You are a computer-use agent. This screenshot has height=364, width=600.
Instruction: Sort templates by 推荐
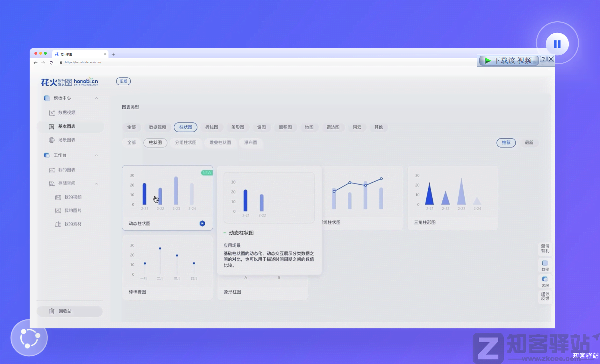click(x=506, y=143)
